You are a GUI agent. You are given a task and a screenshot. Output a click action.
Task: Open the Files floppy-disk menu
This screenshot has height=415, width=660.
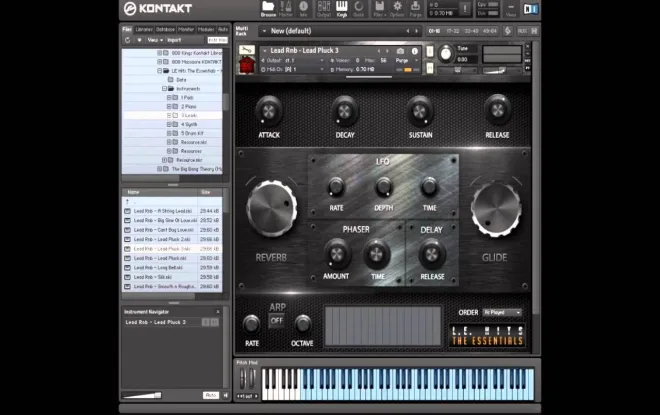click(379, 9)
